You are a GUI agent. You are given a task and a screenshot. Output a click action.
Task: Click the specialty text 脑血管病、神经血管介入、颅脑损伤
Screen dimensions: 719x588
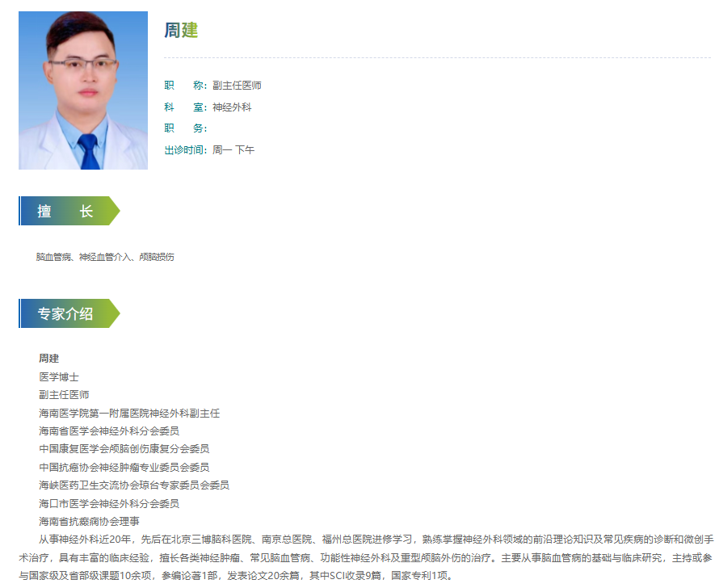pos(105,257)
